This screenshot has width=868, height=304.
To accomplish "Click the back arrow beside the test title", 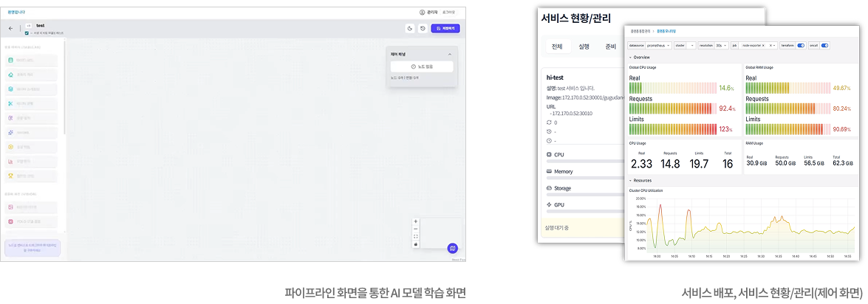I will (x=10, y=29).
